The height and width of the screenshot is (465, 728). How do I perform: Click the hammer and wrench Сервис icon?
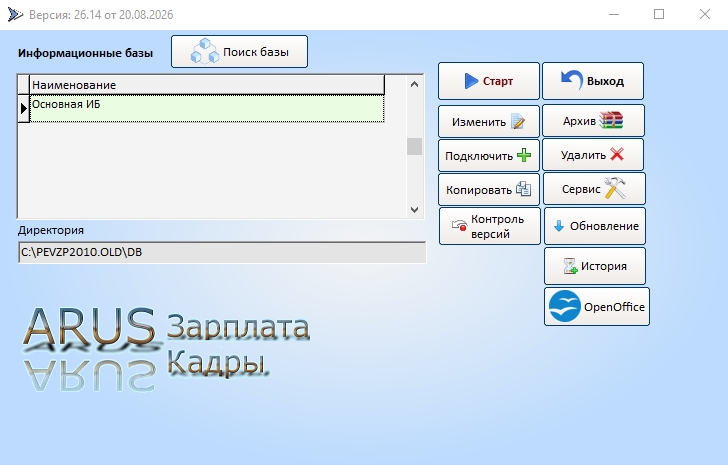pos(615,188)
